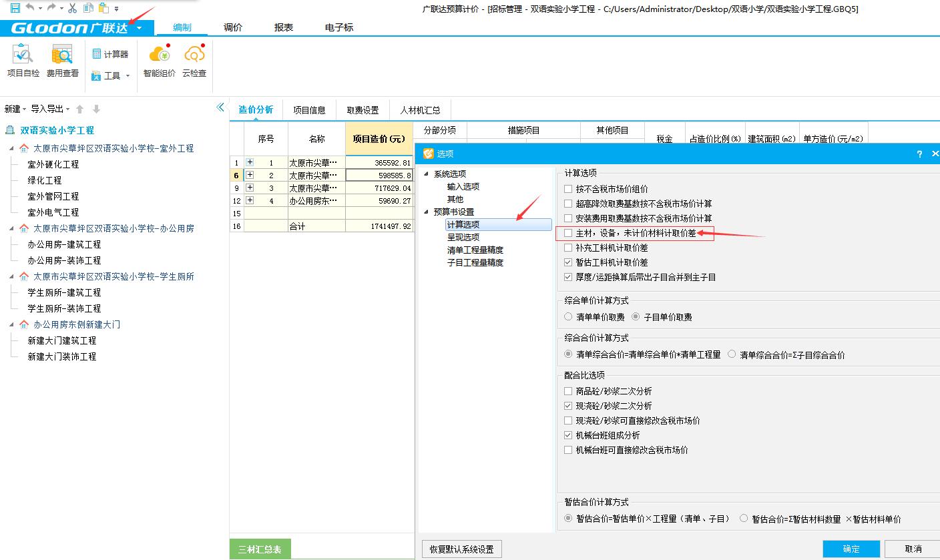Collapse the 学生厕所 tree node
The height and width of the screenshot is (560, 940).
coord(11,276)
